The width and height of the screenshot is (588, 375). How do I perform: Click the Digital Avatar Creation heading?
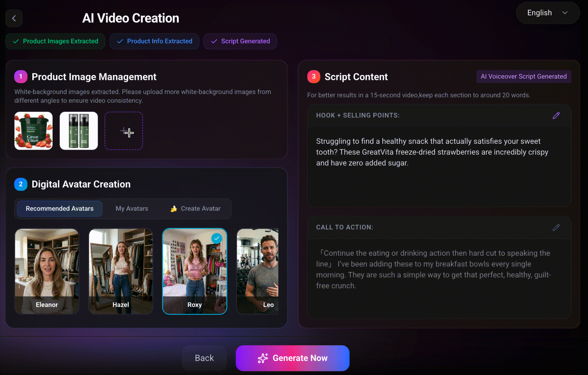[x=81, y=184]
